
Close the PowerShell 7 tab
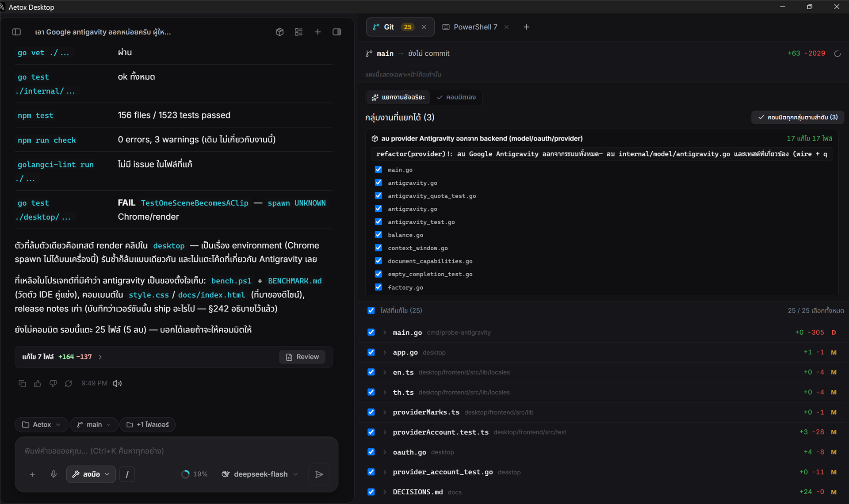pos(507,27)
